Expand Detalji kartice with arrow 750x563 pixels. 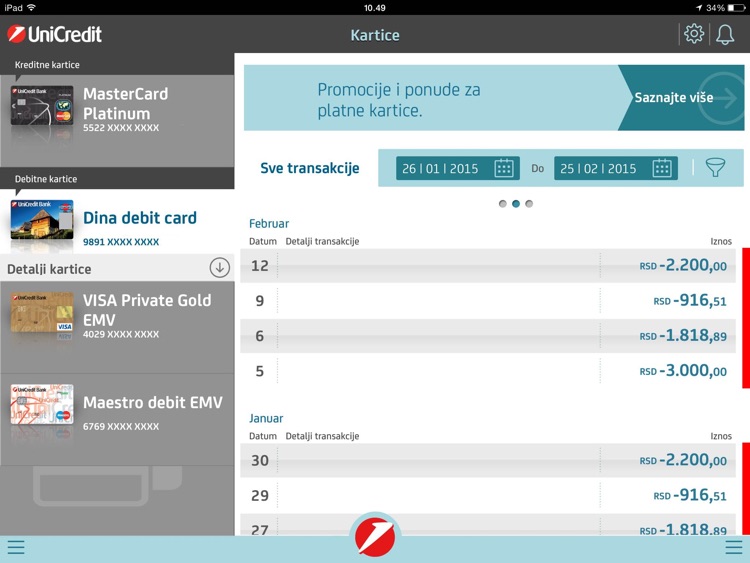coord(219,268)
